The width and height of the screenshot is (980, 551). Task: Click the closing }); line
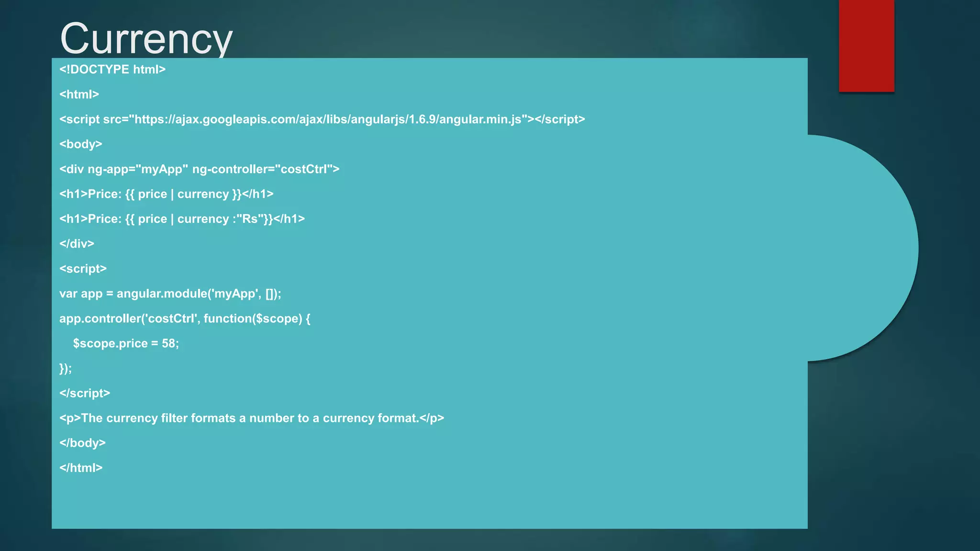point(66,368)
